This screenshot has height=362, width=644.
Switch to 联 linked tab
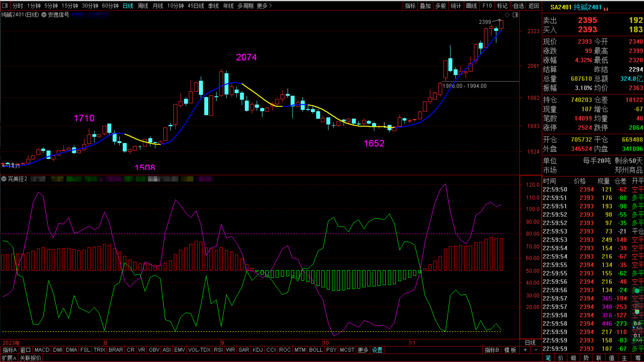coord(599,358)
